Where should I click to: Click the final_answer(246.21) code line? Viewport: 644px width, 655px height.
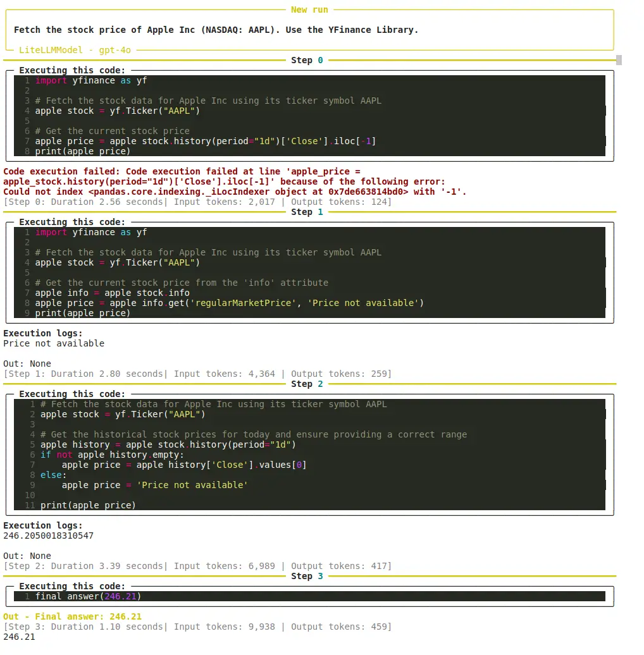[89, 596]
